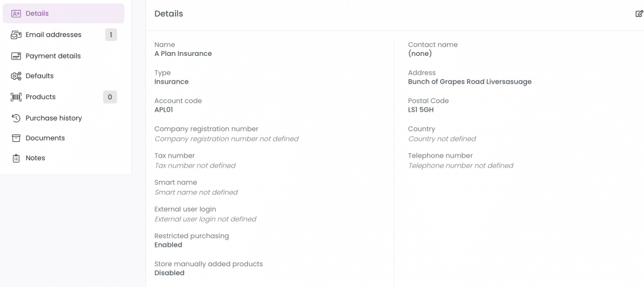Open the Notes section
Screen dimensions: 644x287
tap(64, 158)
